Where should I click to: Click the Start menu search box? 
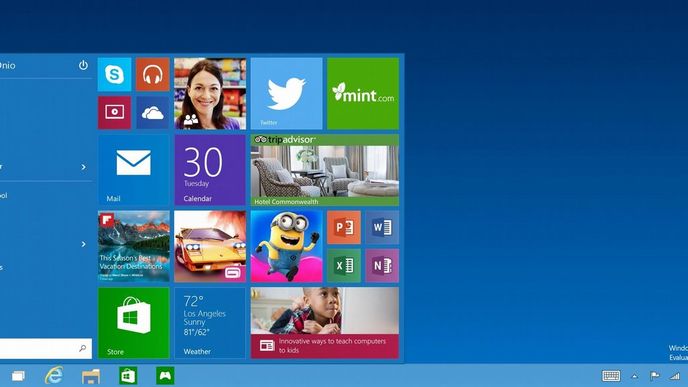coord(45,348)
